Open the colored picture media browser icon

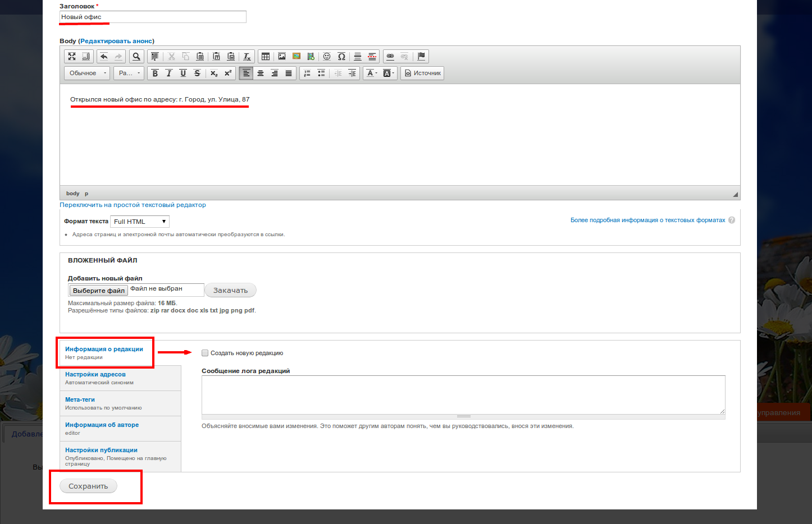coord(296,57)
